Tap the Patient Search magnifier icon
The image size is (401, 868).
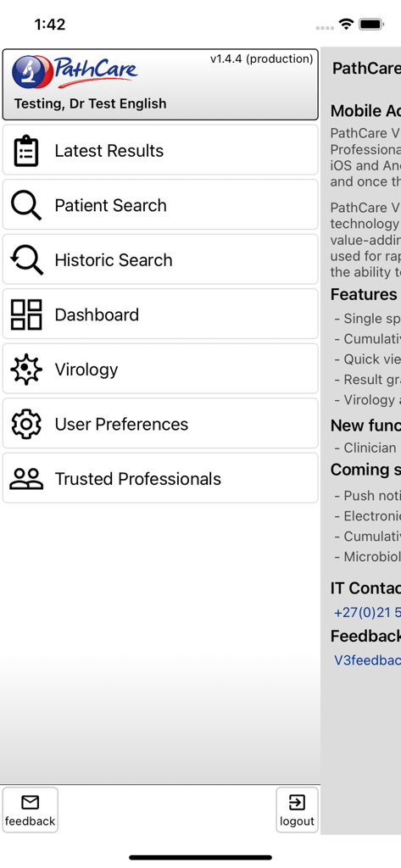pos(26,205)
